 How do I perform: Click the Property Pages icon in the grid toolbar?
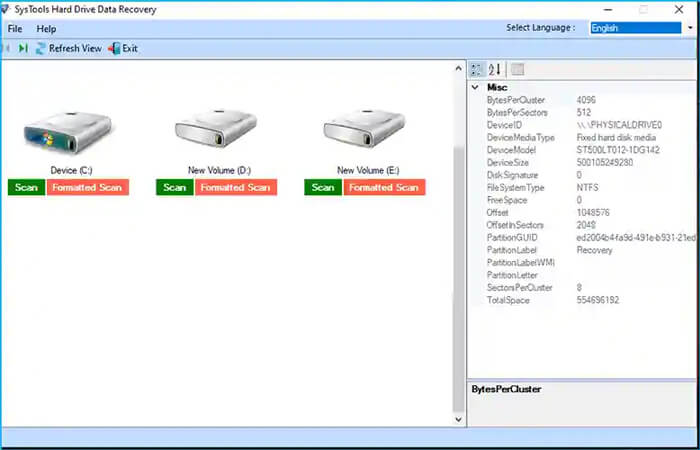pos(517,70)
